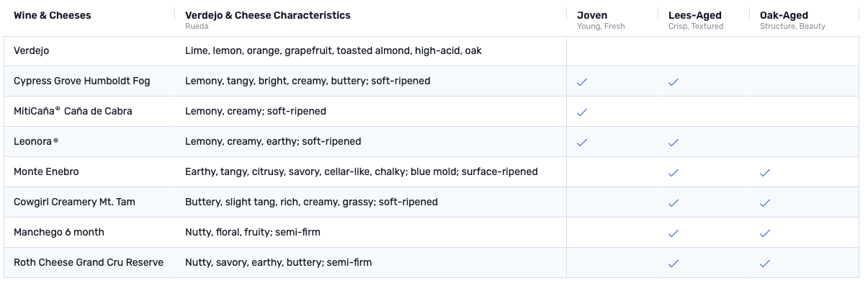Click the Oak-Aged column header
Image resolution: width=868 pixels, height=291 pixels.
pos(784,15)
